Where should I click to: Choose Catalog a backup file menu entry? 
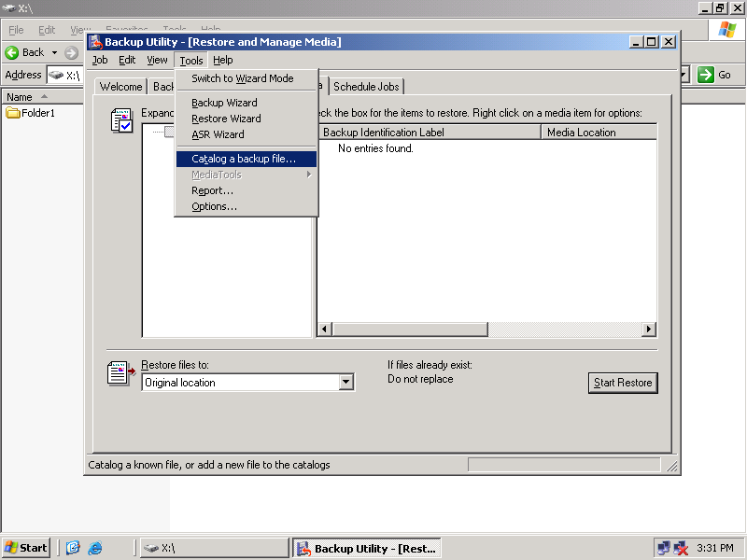click(x=247, y=159)
